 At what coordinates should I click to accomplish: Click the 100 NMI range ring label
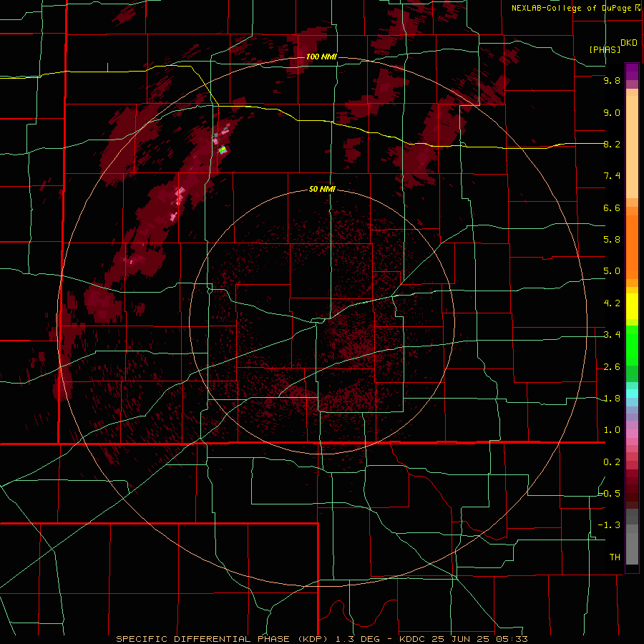pyautogui.click(x=321, y=57)
